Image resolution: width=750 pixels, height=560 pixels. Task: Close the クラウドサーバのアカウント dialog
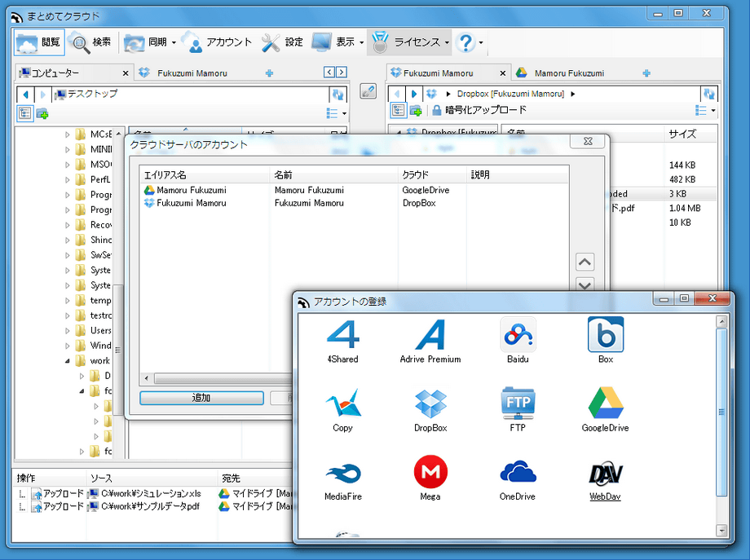pyautogui.click(x=589, y=142)
